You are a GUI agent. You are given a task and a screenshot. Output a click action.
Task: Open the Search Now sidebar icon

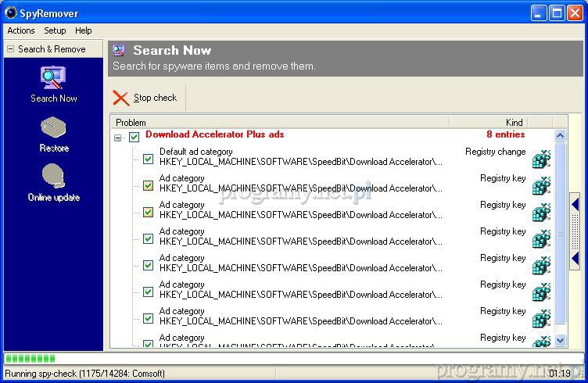53,78
